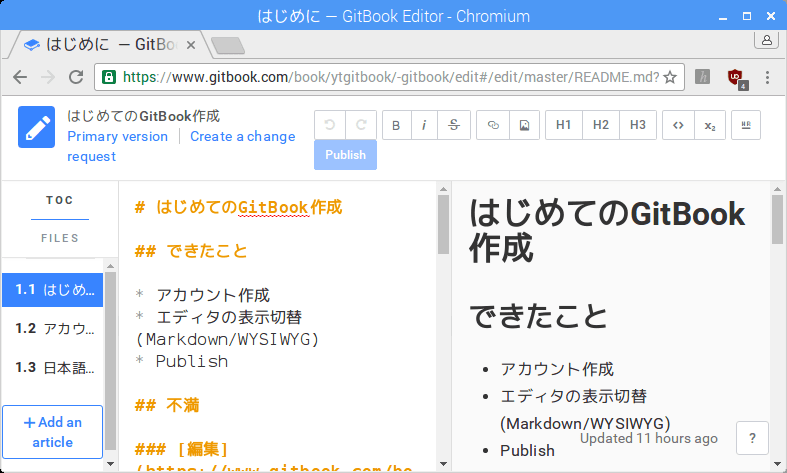The image size is (787, 473).
Task: Click the markdown editor scroll-up arrow
Action: 443,189
